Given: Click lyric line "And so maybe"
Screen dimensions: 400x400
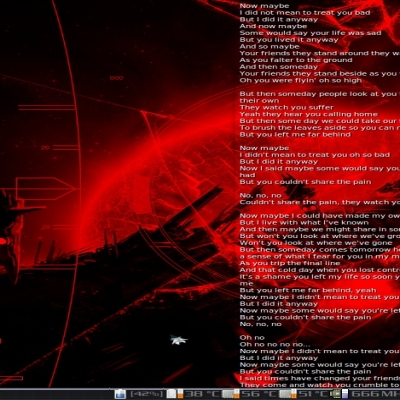Looking at the screenshot, I should point(269,47).
